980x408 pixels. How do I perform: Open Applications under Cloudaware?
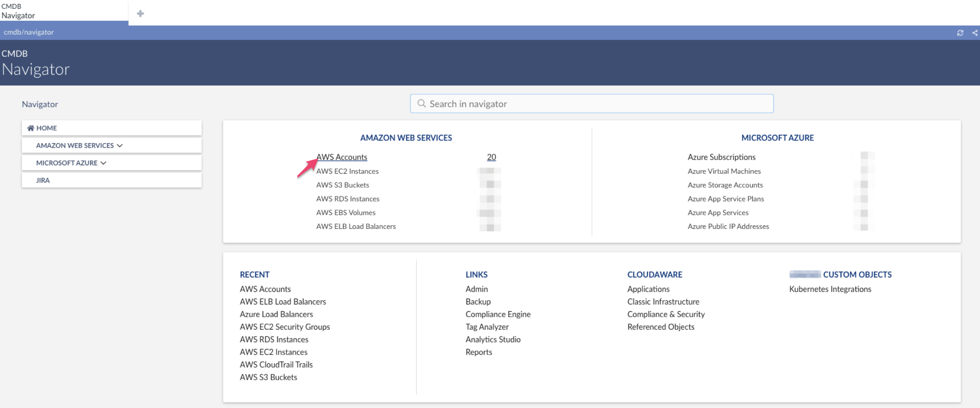649,289
